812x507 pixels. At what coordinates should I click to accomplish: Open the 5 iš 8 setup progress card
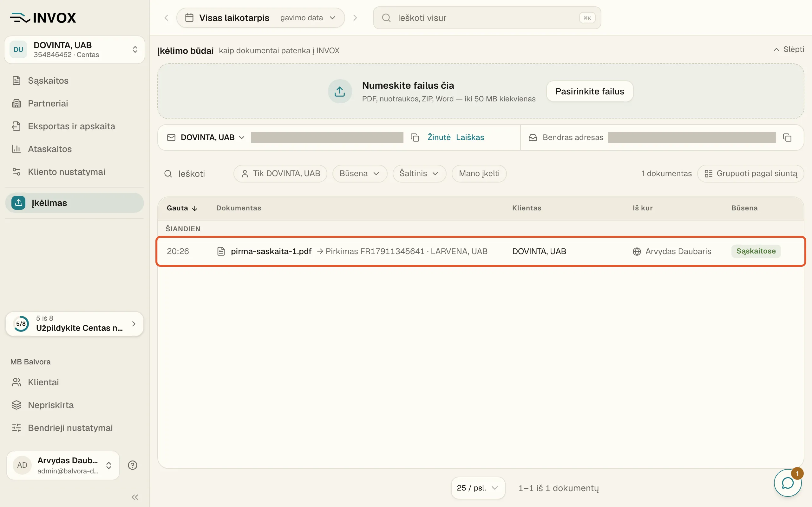pyautogui.click(x=75, y=324)
